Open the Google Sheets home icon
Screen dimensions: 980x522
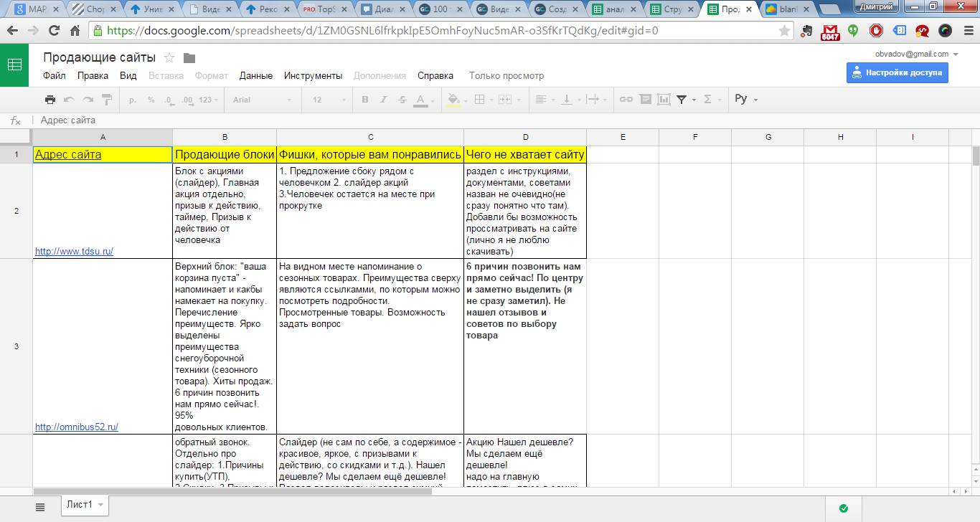(x=14, y=65)
